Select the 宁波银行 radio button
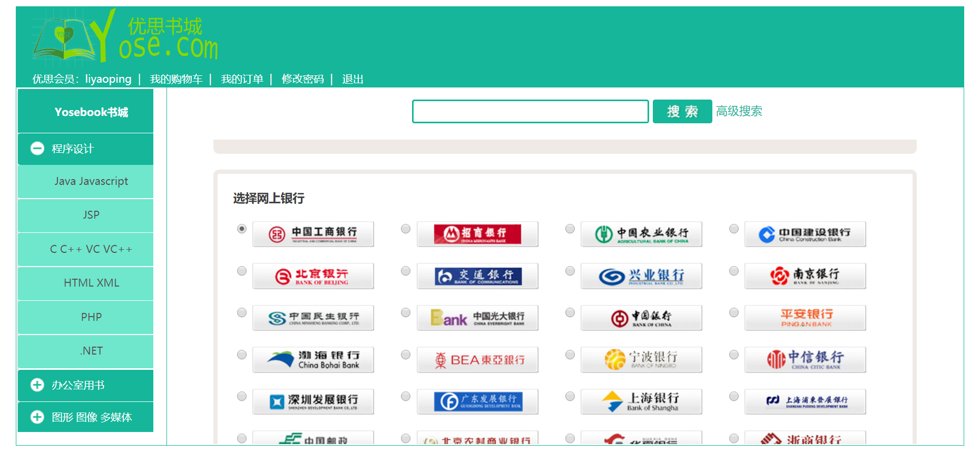 tap(570, 355)
